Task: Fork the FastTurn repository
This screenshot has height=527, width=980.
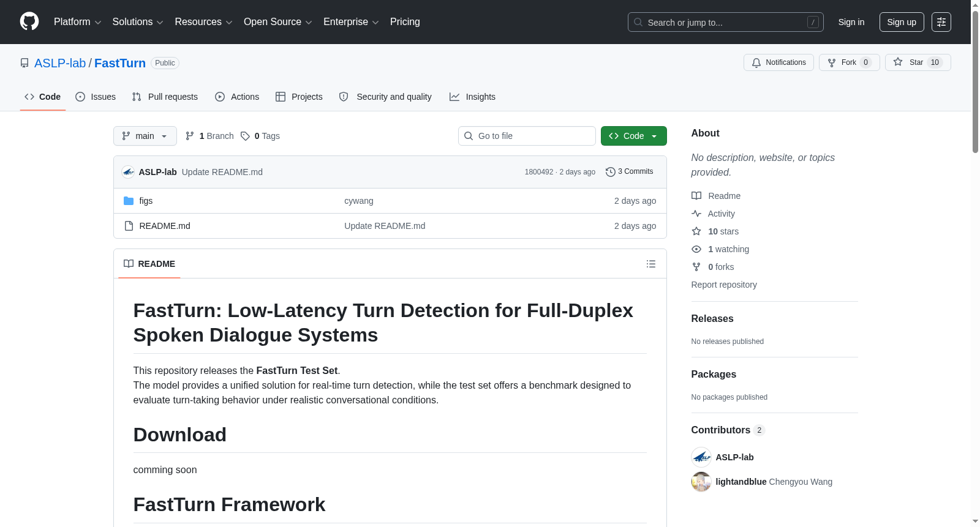Action: click(849, 62)
